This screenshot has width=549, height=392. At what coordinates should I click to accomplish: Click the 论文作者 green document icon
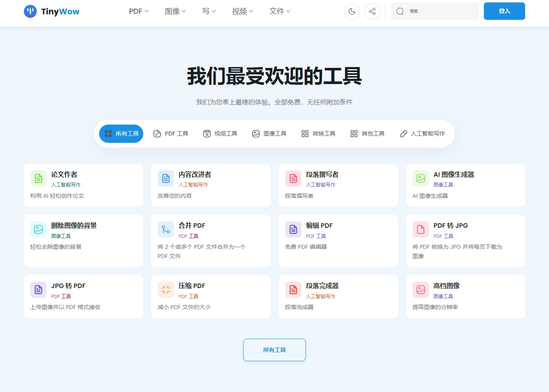(x=38, y=178)
